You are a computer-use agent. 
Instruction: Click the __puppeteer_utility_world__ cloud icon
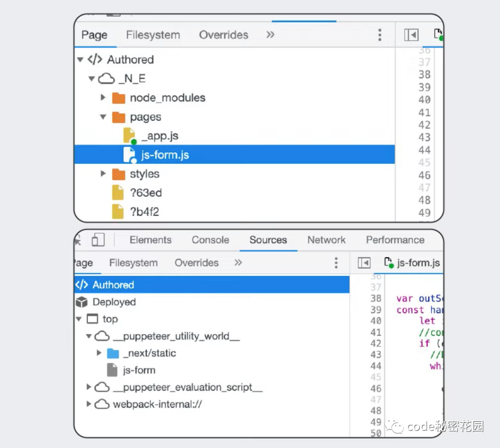(102, 336)
